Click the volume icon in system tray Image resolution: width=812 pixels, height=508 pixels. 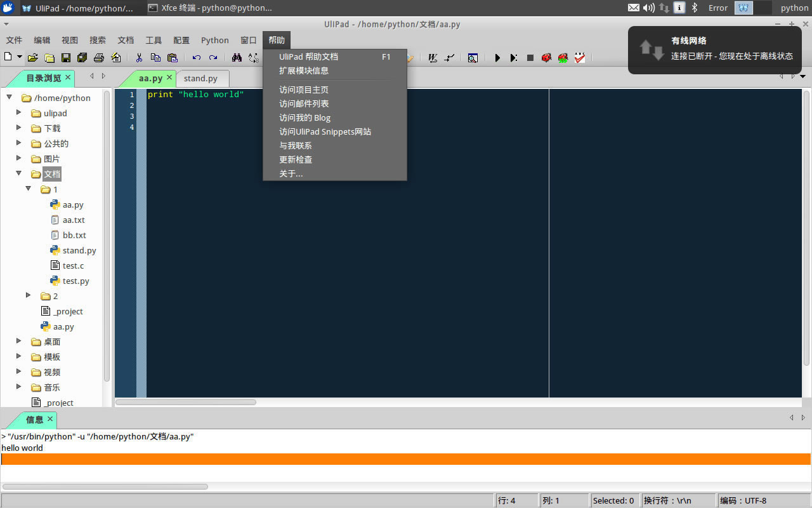648,8
